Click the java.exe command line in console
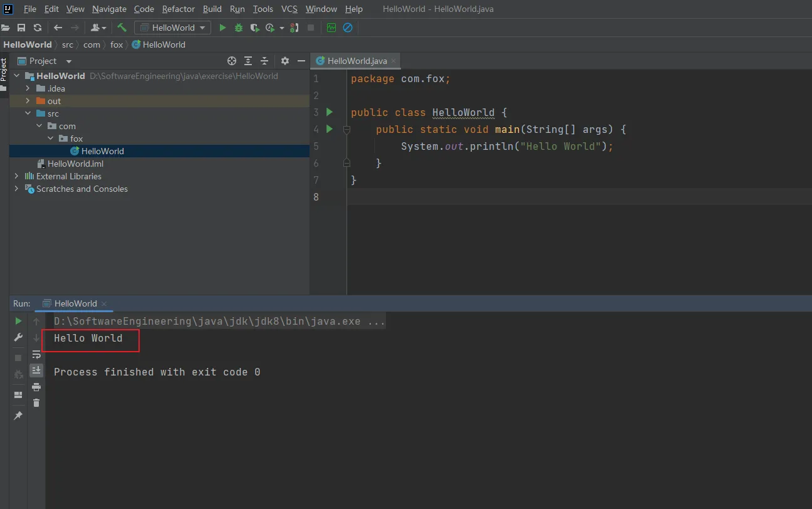This screenshot has width=812, height=509. (219, 322)
